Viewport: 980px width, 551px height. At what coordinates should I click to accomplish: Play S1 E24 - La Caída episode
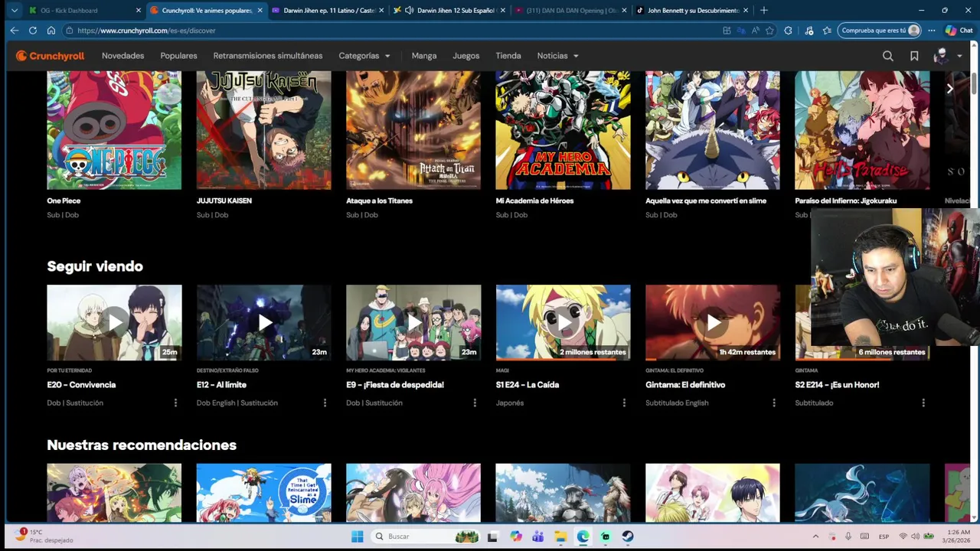[x=563, y=322]
